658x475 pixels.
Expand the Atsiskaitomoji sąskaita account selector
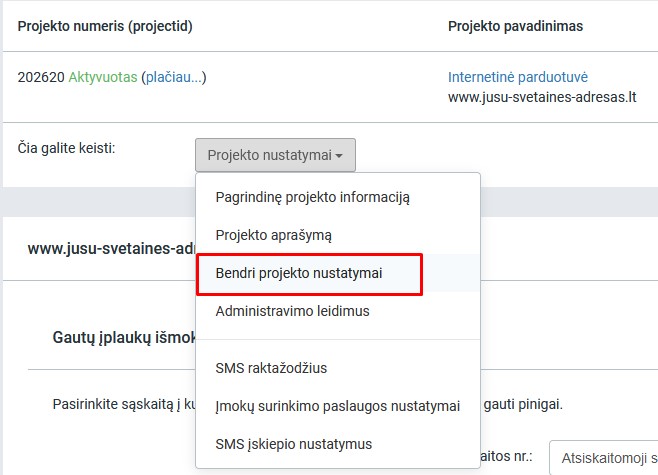tap(603, 457)
